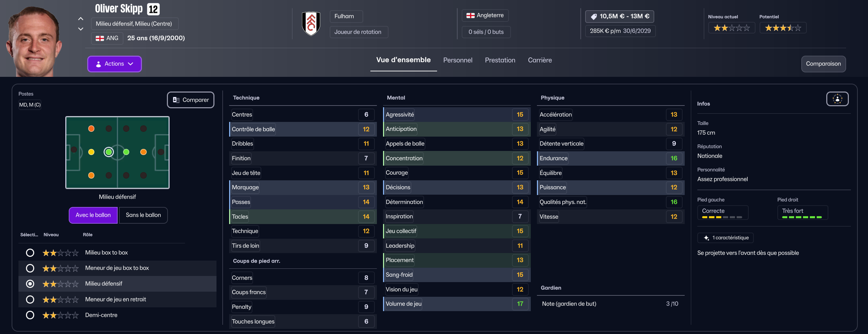Click the squad number 12 badge

pyautogui.click(x=153, y=9)
